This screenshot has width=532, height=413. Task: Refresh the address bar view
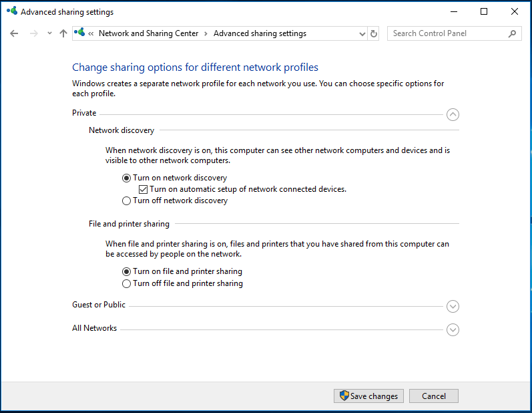coord(374,33)
